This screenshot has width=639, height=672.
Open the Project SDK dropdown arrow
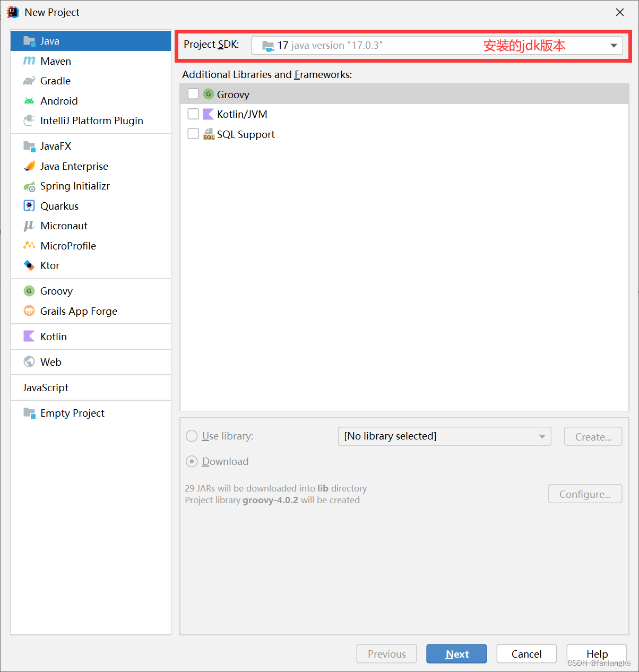point(614,46)
